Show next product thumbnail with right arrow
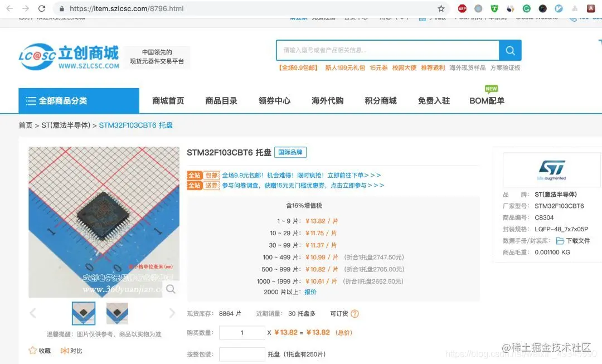 click(x=172, y=313)
